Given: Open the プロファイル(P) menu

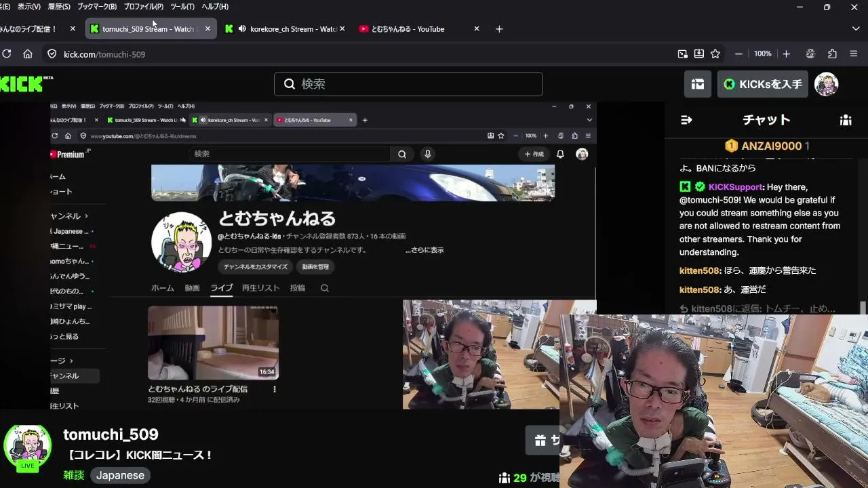Looking at the screenshot, I should [x=143, y=6].
